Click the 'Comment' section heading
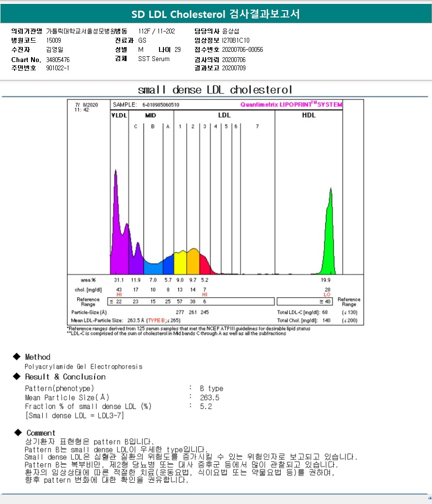 tap(41, 433)
